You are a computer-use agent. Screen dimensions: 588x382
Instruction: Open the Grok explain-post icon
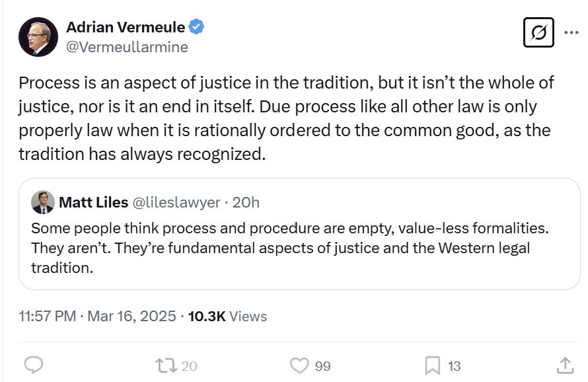(538, 32)
